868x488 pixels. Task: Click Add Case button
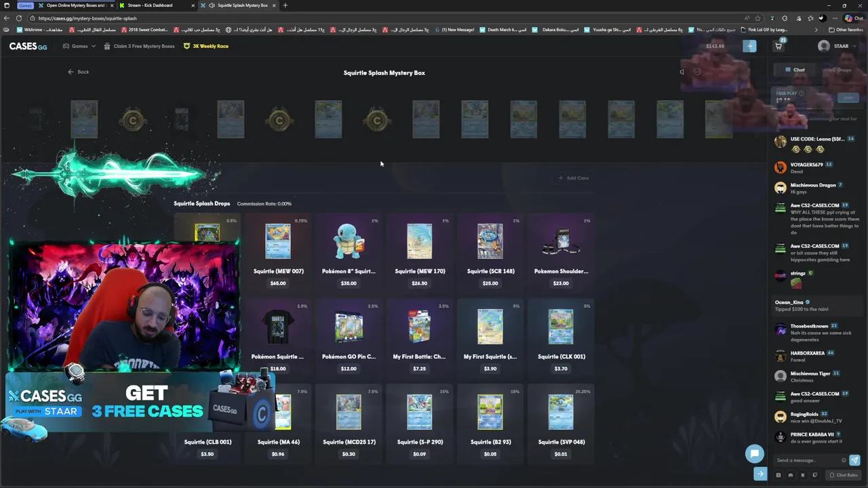click(x=573, y=178)
